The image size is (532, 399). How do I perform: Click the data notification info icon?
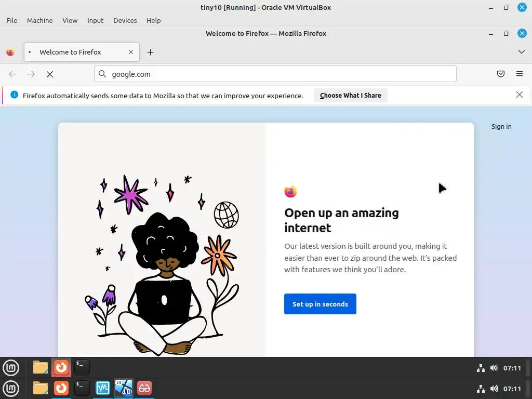click(14, 95)
